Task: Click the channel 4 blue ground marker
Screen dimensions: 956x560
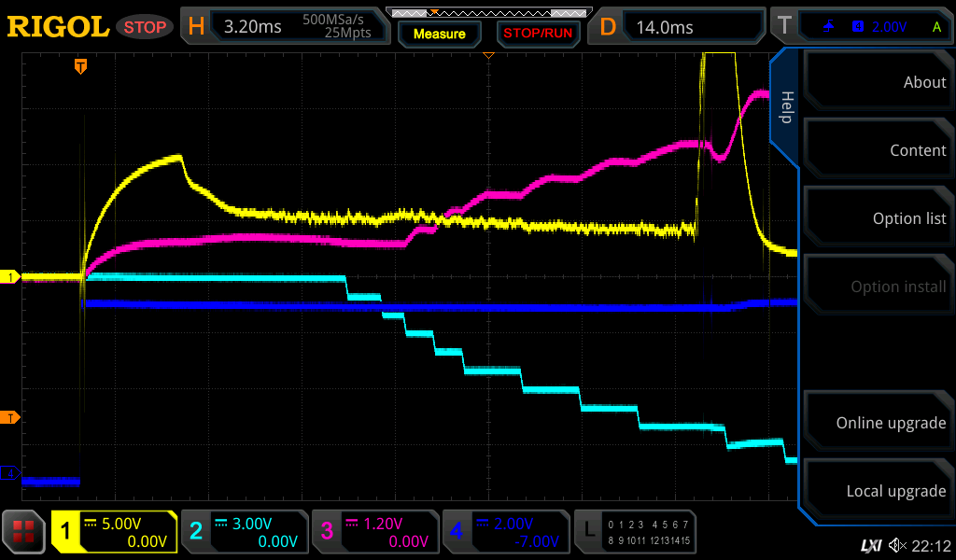Action: pyautogui.click(x=11, y=474)
